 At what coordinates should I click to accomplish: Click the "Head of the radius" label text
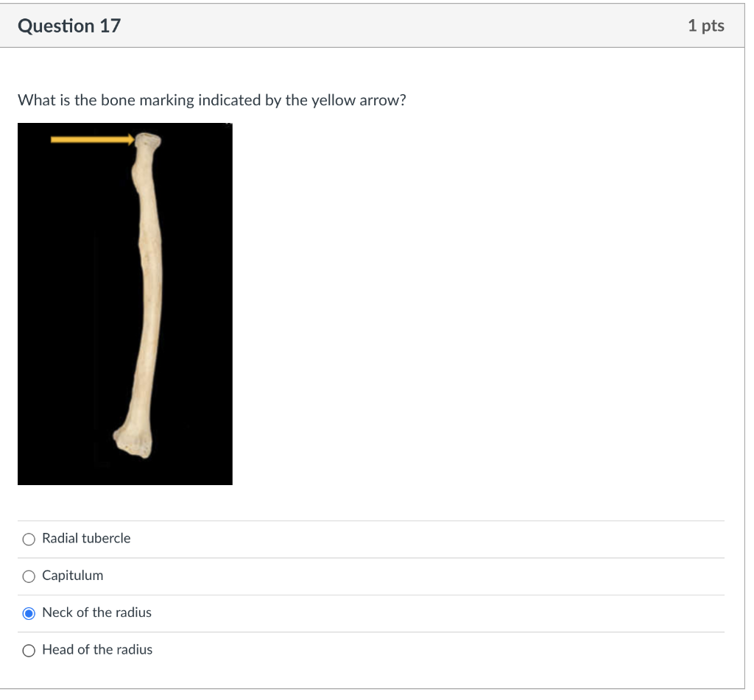tap(96, 650)
